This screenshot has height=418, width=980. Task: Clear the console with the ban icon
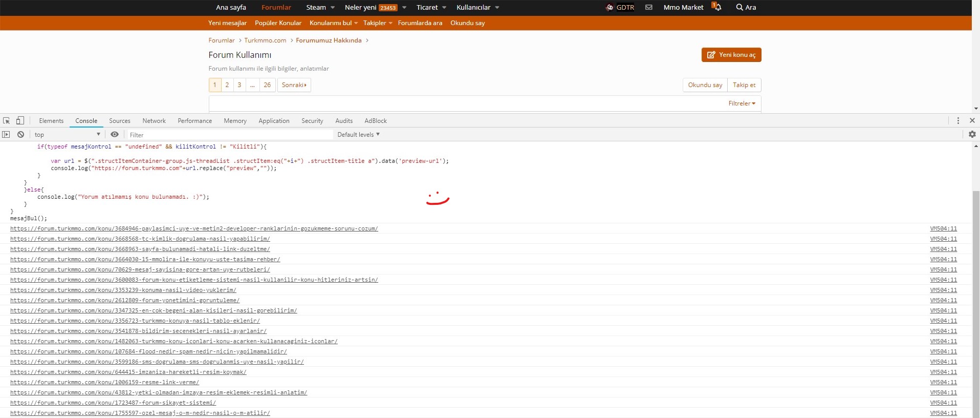pos(20,135)
